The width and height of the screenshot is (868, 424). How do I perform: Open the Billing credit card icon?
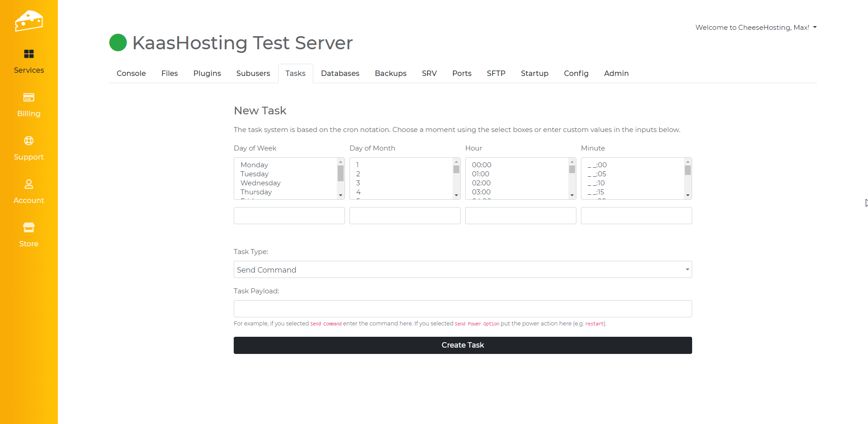tap(28, 98)
